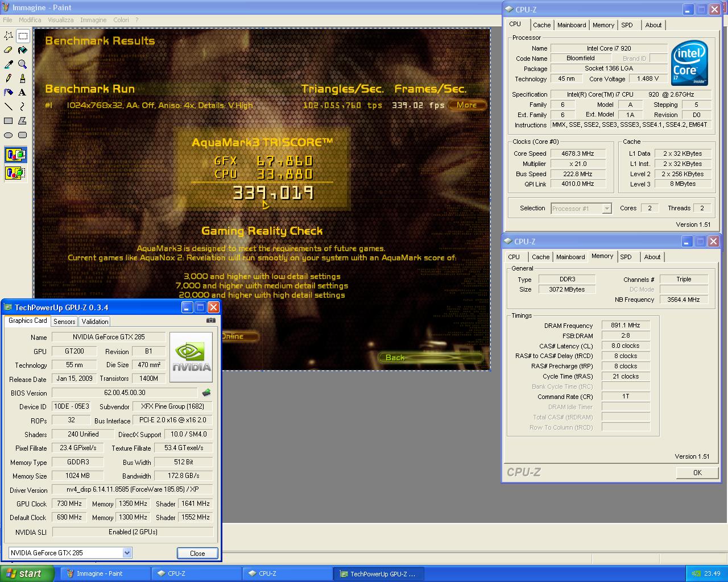Click the More button in benchmark results
This screenshot has width=728, height=582.
click(466, 105)
